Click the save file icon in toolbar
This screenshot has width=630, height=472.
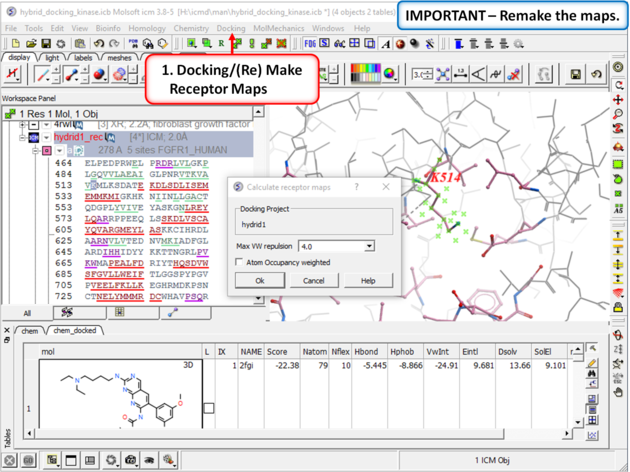point(46,44)
